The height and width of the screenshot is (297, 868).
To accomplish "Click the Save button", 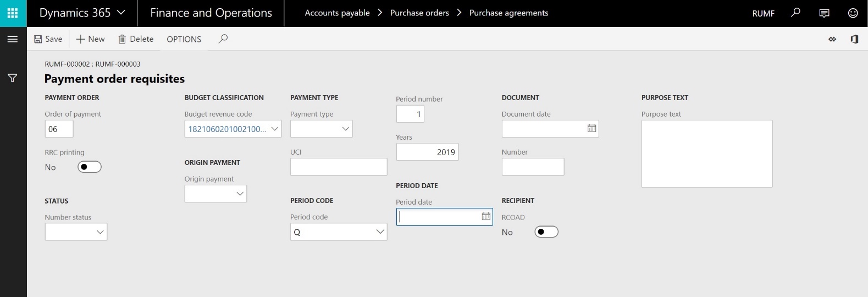I will [48, 38].
